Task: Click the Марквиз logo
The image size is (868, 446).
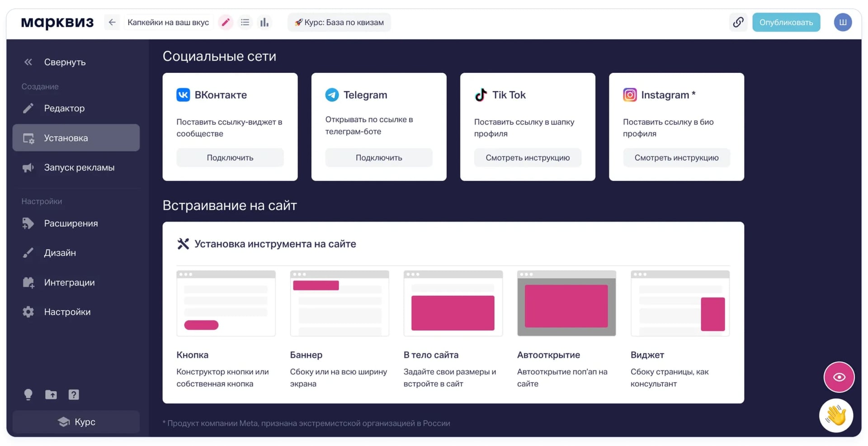Action: [57, 22]
